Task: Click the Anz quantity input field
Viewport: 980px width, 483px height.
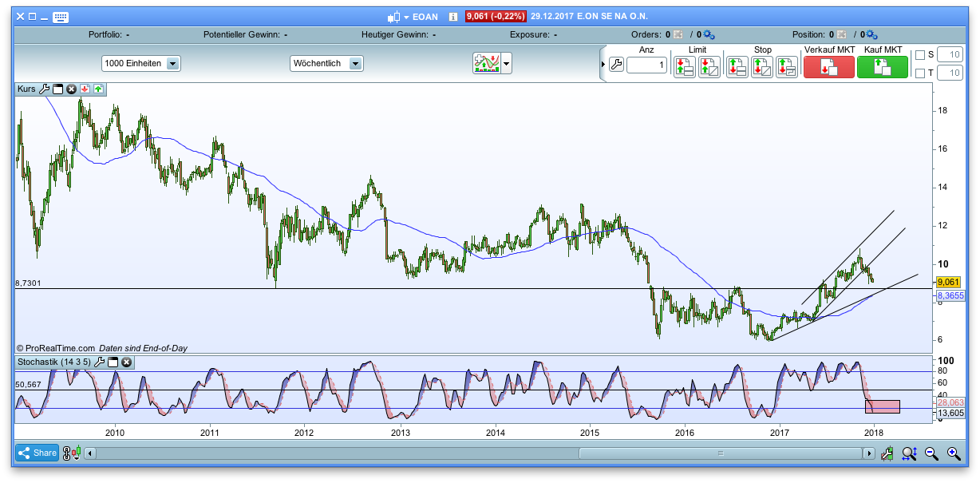Action: click(x=646, y=65)
